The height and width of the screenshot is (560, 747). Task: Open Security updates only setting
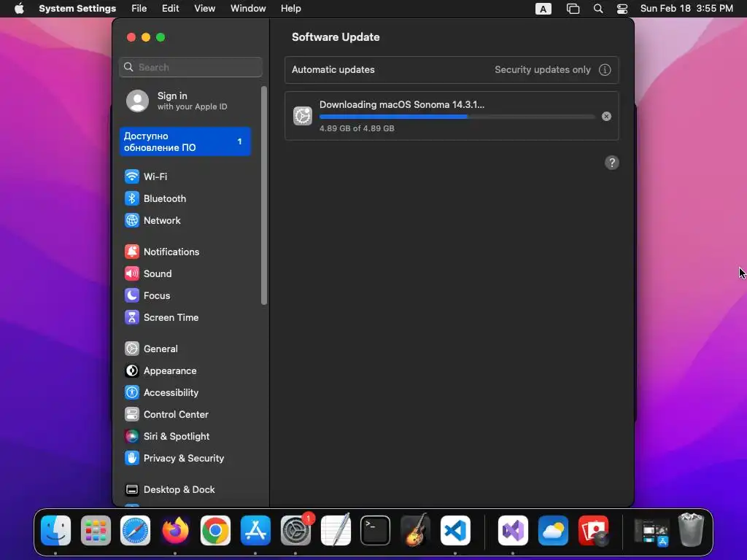click(543, 70)
